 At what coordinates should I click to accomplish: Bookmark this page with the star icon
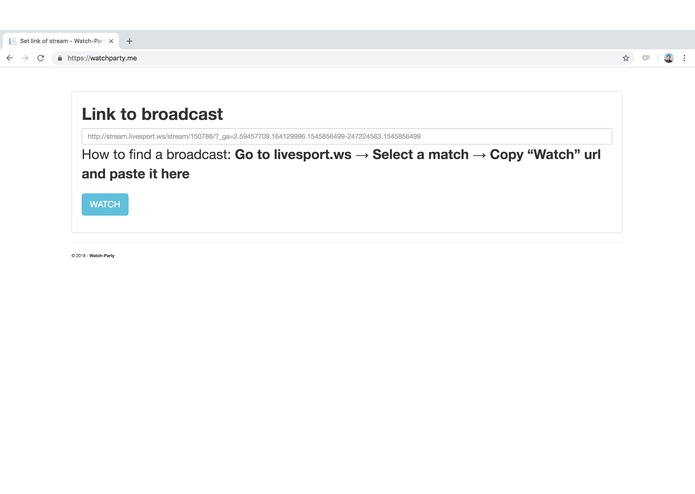point(625,58)
